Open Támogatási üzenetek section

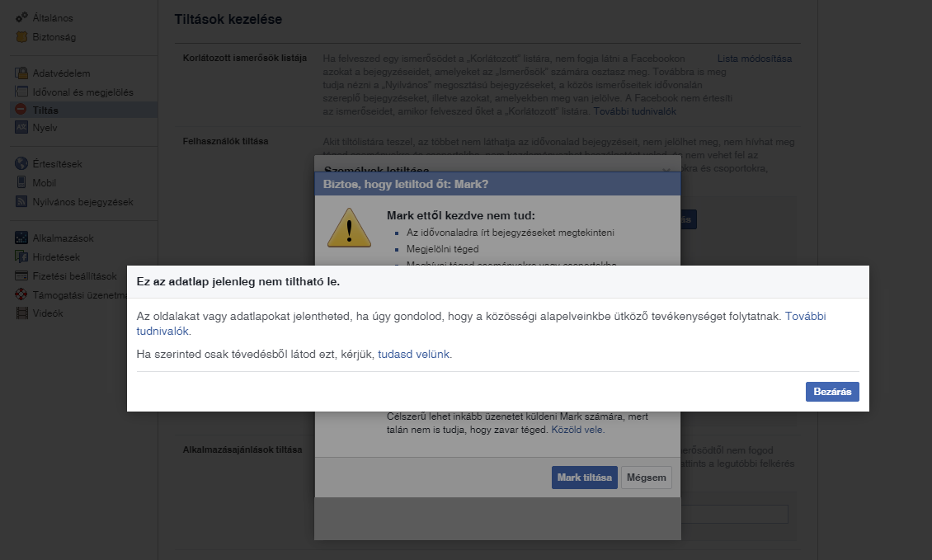pyautogui.click(x=80, y=295)
